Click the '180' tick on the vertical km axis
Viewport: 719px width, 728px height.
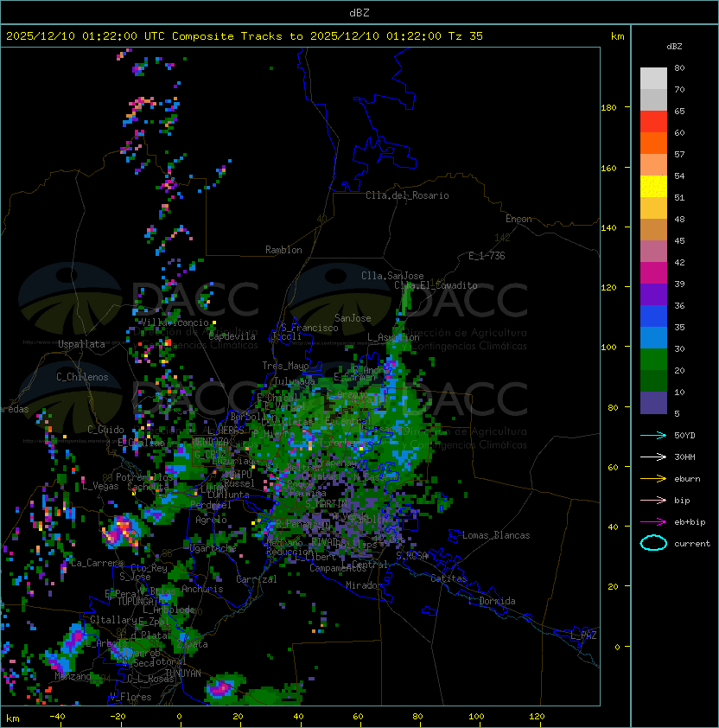608,107
